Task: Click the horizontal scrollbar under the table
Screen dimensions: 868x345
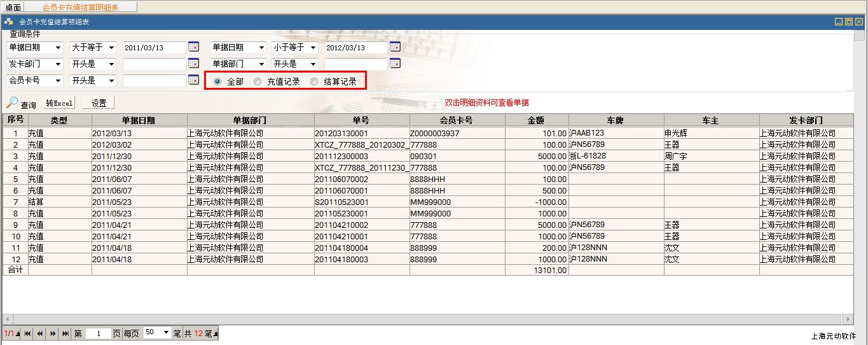Action: (427, 319)
